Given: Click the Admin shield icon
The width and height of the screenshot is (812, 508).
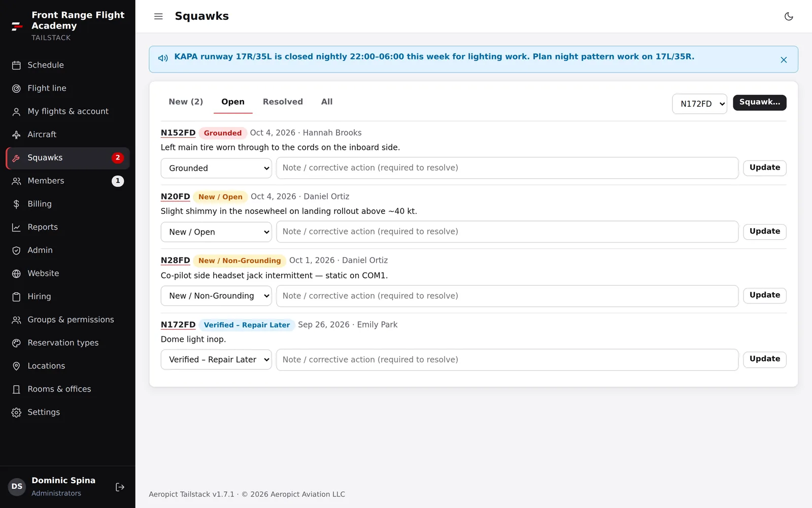Looking at the screenshot, I should click(16, 250).
